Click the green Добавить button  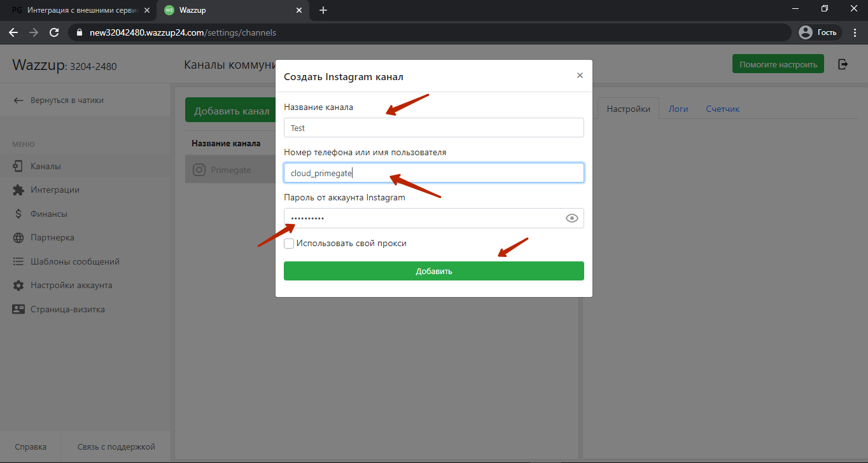[x=433, y=271]
